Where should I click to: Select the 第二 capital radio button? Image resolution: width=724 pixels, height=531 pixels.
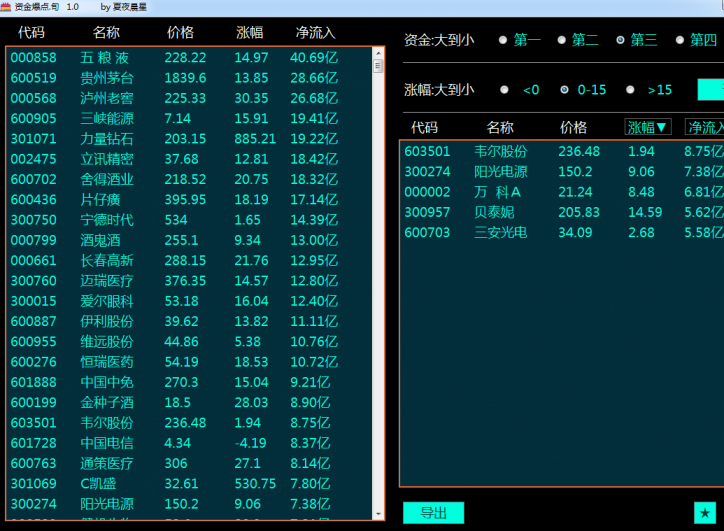click(x=561, y=40)
